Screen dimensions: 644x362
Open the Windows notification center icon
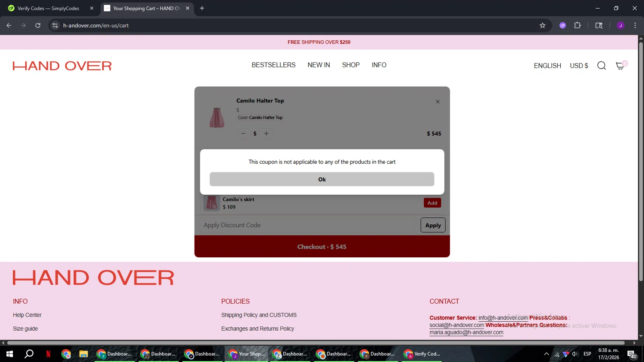pyautogui.click(x=632, y=354)
